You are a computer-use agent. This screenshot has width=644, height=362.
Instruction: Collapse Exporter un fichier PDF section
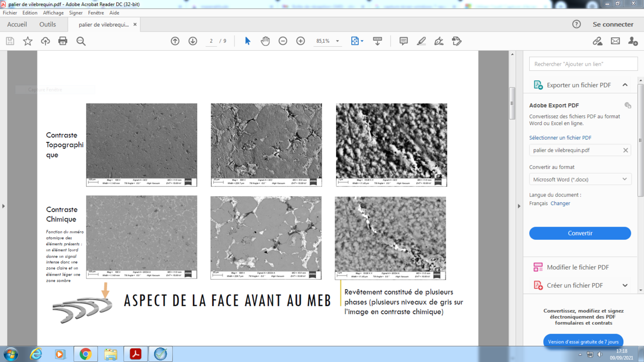point(625,85)
